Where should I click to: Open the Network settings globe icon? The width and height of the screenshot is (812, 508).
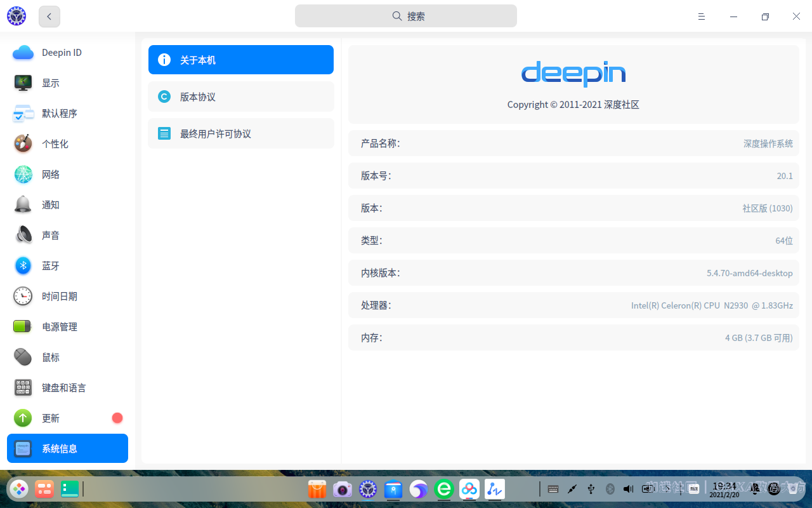(23, 175)
